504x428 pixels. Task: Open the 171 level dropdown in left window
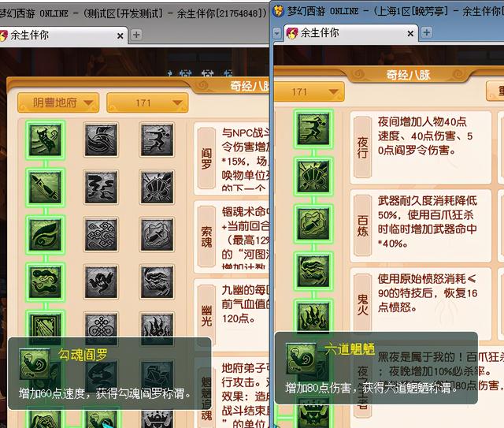click(x=147, y=102)
